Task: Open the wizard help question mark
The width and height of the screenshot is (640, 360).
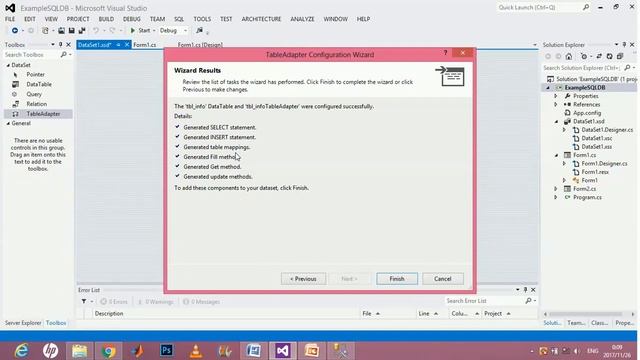Action: coord(445,53)
